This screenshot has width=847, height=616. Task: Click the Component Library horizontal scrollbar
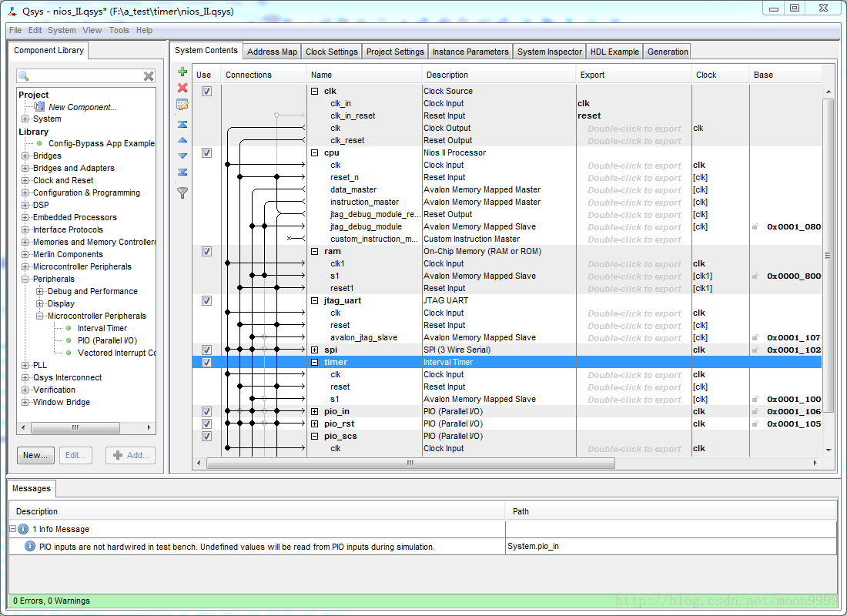75,427
